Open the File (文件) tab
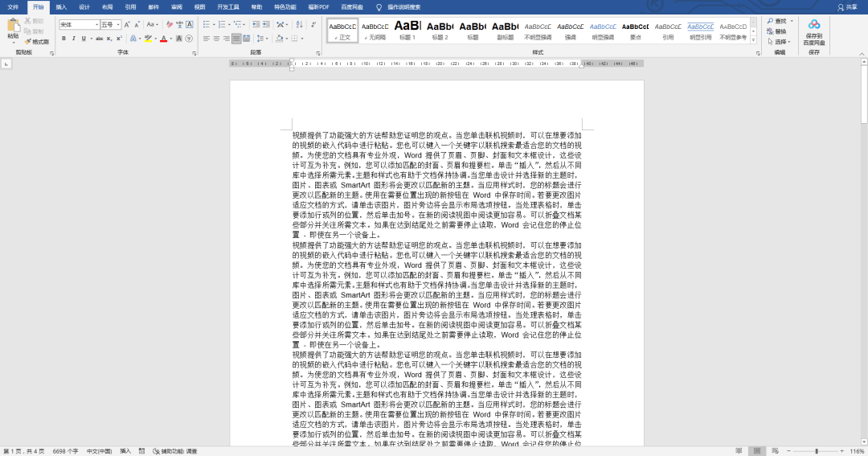Viewport: 868px width, 456px height. (13, 7)
